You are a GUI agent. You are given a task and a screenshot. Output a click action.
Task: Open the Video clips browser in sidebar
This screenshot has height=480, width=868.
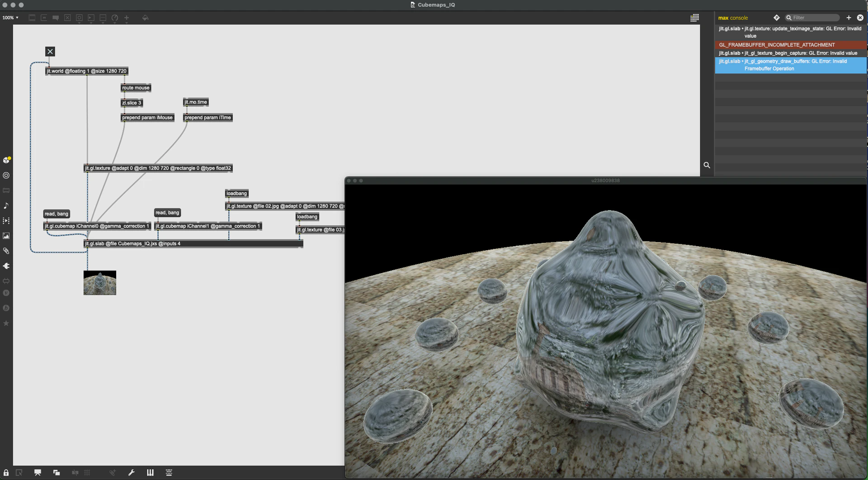[6, 221]
